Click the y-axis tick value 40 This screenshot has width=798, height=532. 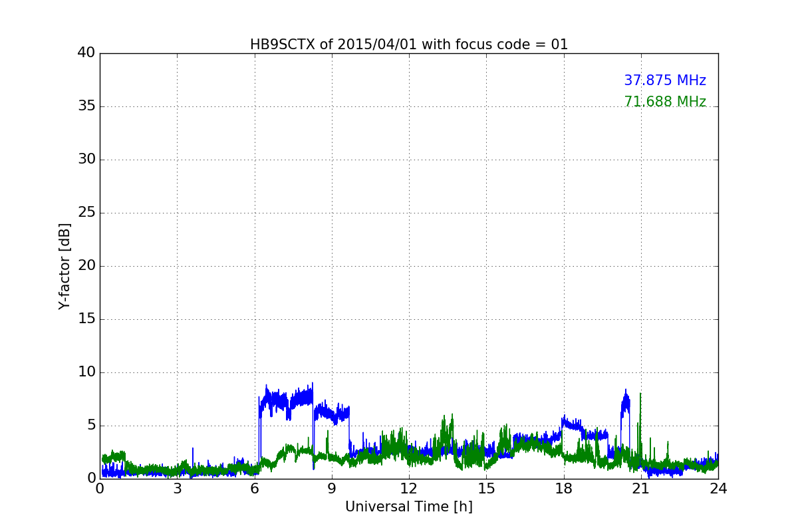tap(86, 53)
